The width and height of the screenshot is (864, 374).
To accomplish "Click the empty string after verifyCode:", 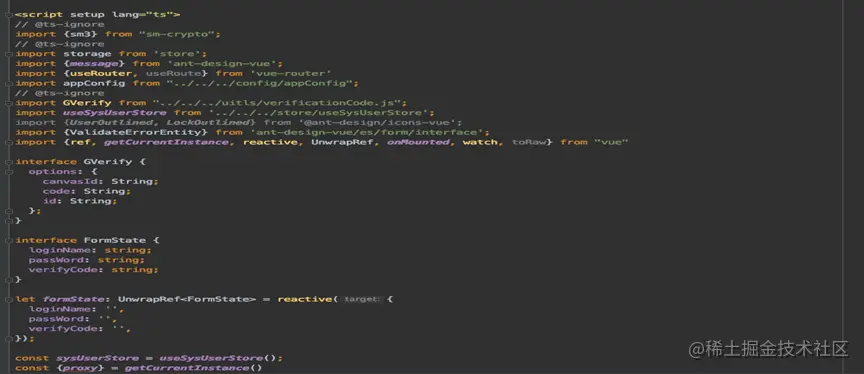I will pos(117,329).
